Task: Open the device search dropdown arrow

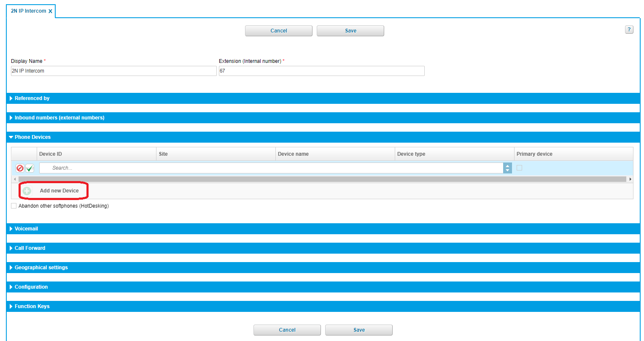Action: click(x=507, y=168)
